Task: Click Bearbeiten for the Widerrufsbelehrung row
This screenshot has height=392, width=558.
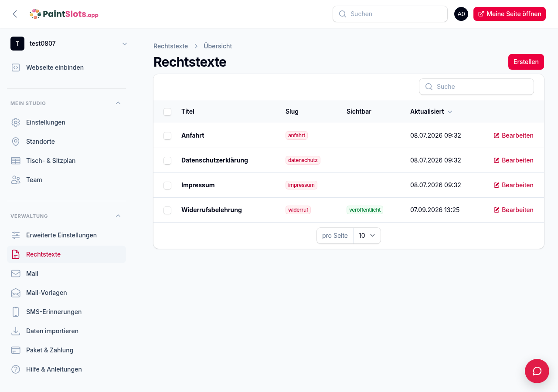Action: point(514,210)
